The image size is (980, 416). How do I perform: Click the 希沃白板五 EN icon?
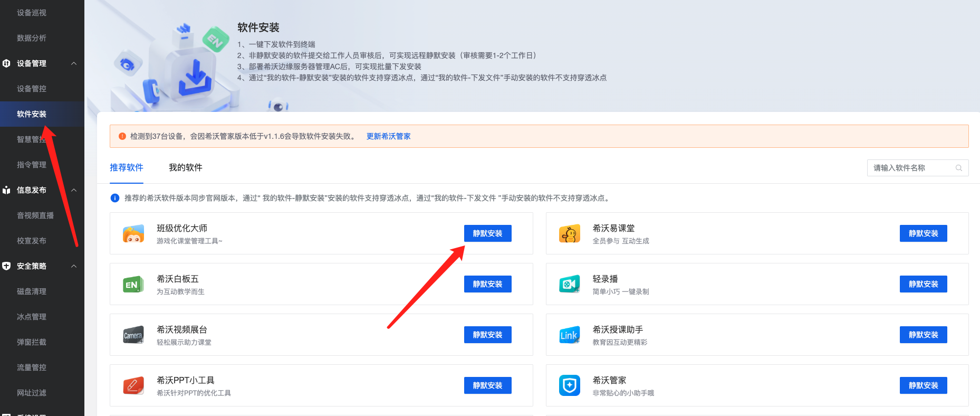click(x=133, y=285)
